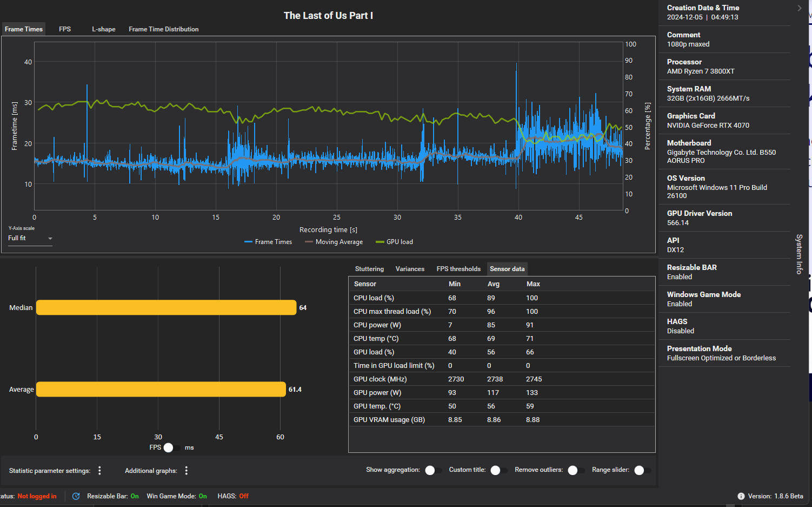Toggle the GPU load series in the legend
Image resolution: width=812 pixels, height=507 pixels.
394,242
